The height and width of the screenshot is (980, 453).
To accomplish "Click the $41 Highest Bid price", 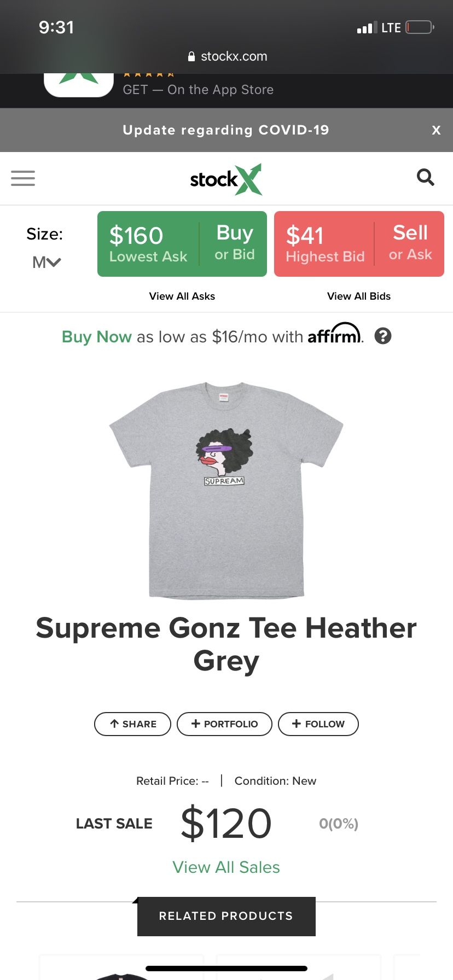I will click(325, 244).
